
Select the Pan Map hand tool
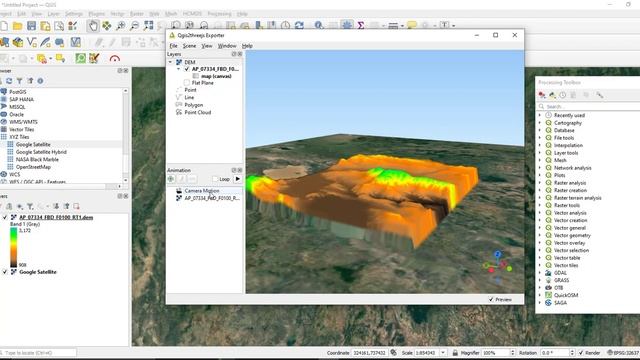click(x=93, y=26)
